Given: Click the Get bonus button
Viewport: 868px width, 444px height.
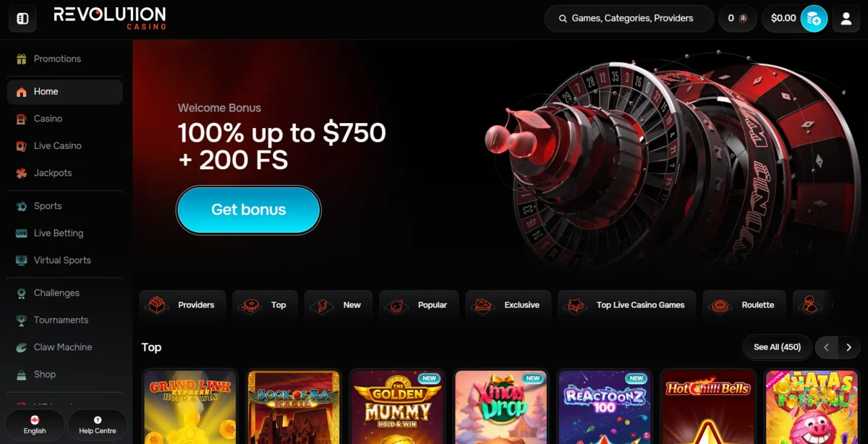Looking at the screenshot, I should coord(249,210).
